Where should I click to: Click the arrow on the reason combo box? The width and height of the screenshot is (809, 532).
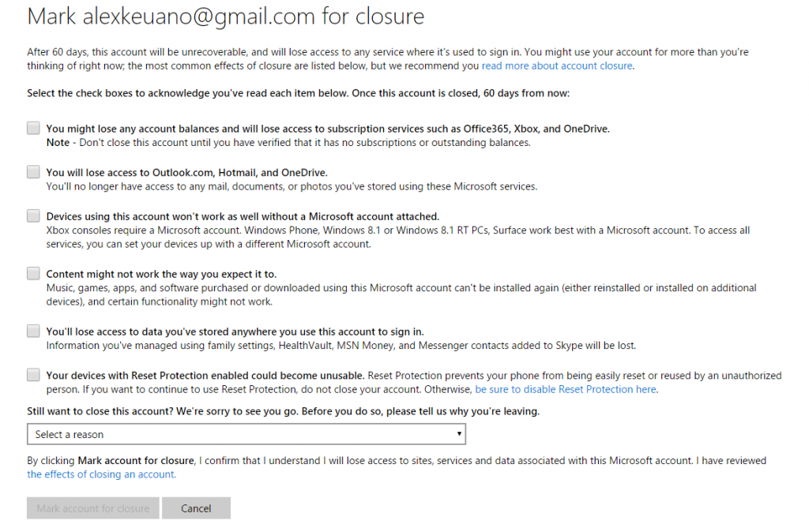click(x=460, y=434)
